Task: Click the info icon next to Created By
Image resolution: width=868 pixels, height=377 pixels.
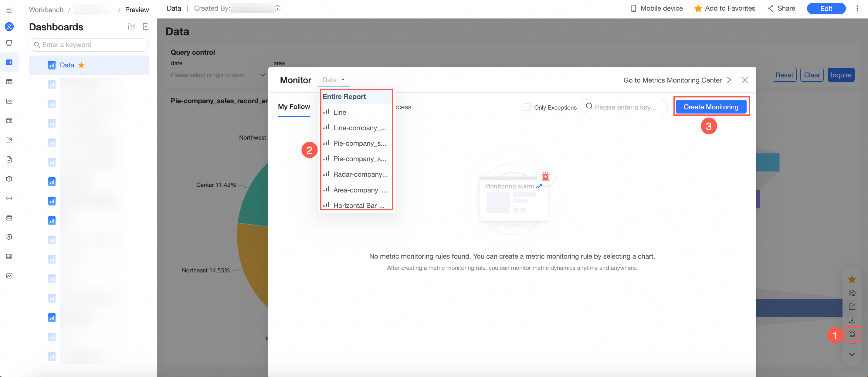Action: [277, 8]
